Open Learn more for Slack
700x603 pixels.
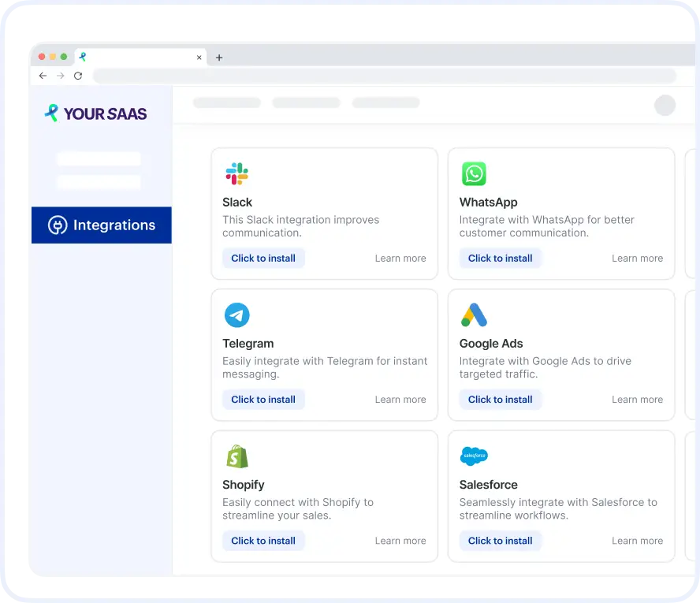(400, 258)
